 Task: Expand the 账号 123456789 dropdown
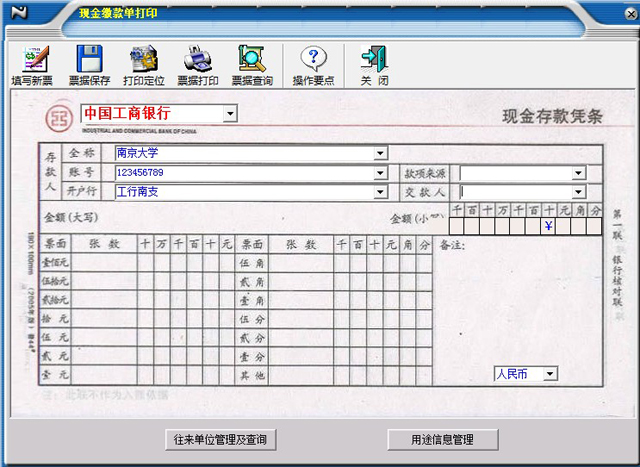(380, 173)
